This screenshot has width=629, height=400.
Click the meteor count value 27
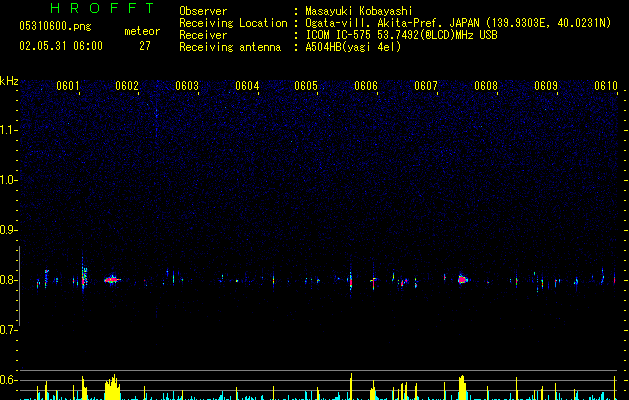pyautogui.click(x=145, y=46)
